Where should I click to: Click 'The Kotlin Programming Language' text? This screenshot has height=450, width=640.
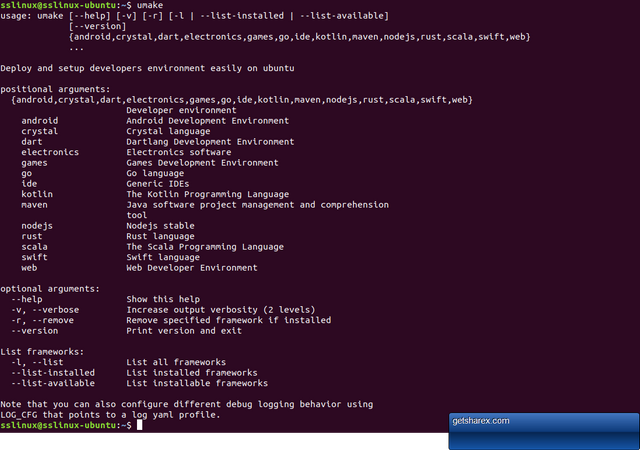207,194
